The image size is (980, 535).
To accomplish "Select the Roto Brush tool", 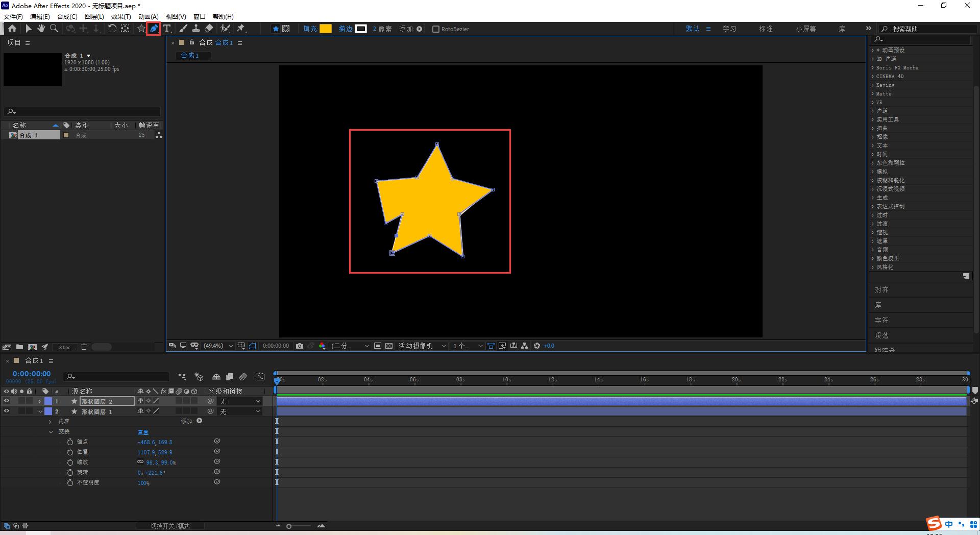I will coord(225,29).
